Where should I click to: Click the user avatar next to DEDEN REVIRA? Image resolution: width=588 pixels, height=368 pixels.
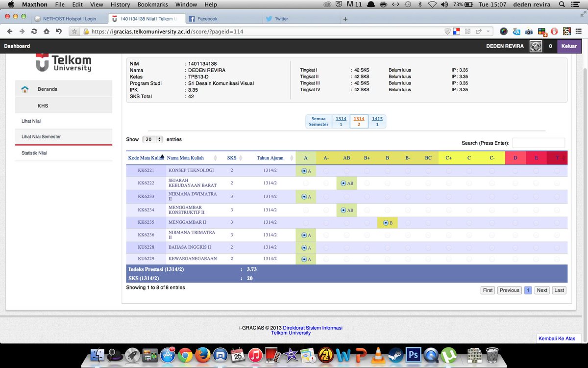536,46
